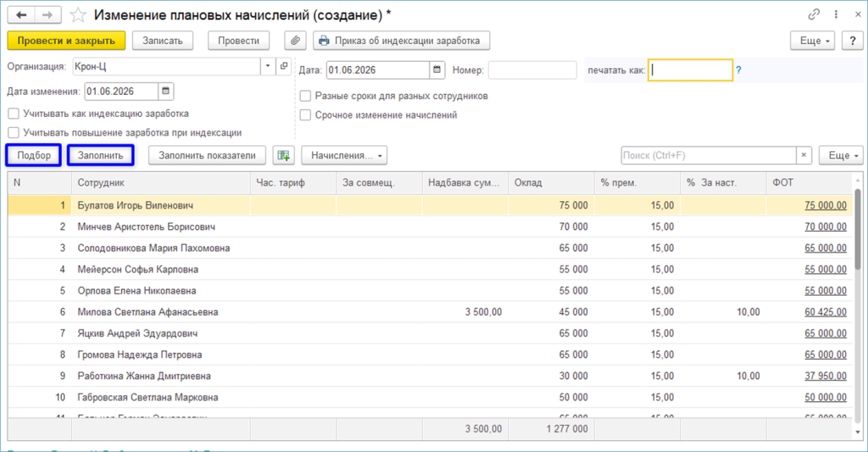Open calendar for Дата изменения field
This screenshot has width=868, height=452.
[x=165, y=91]
